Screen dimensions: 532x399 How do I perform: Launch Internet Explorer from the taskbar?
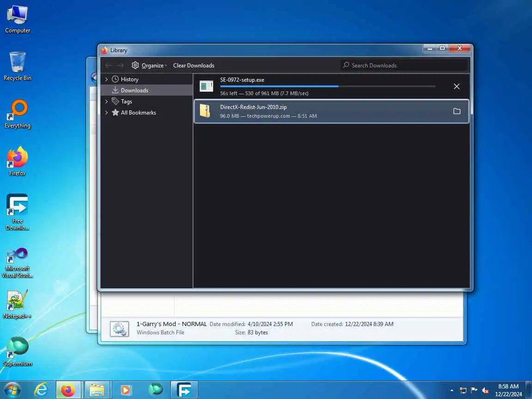tap(41, 390)
